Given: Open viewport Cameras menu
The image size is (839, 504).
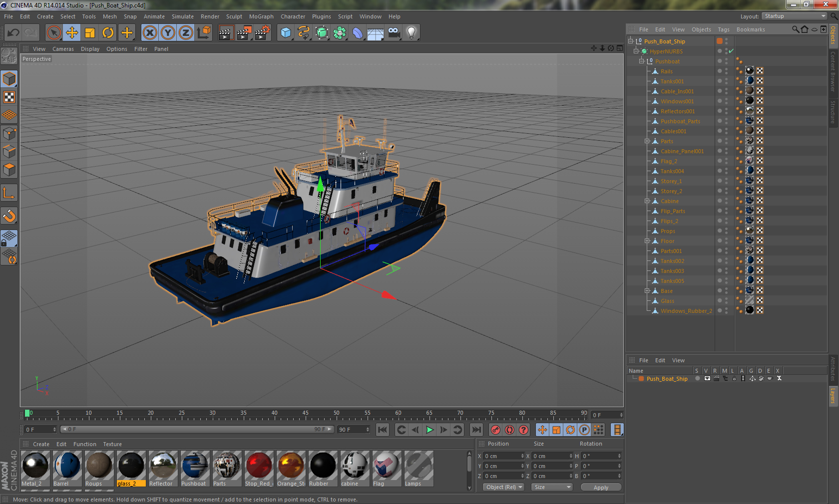Looking at the screenshot, I should click(63, 49).
